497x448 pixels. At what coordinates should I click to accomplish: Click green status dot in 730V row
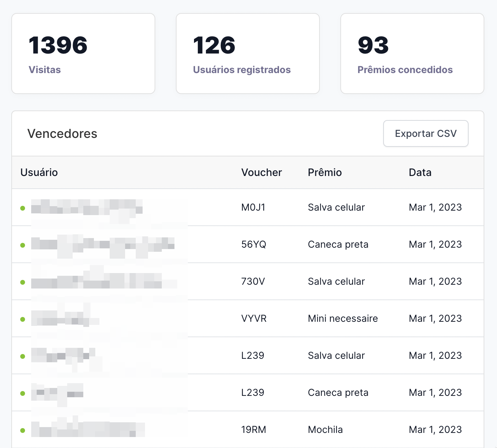coord(23,282)
